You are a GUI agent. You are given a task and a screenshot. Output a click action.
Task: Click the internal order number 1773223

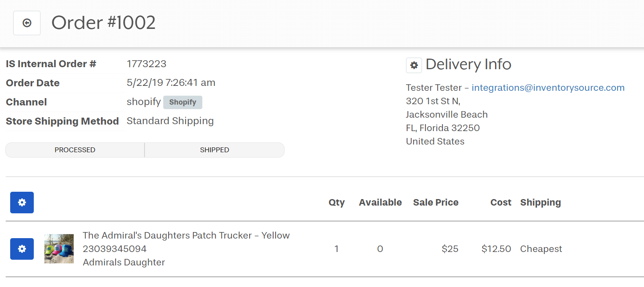tap(147, 64)
